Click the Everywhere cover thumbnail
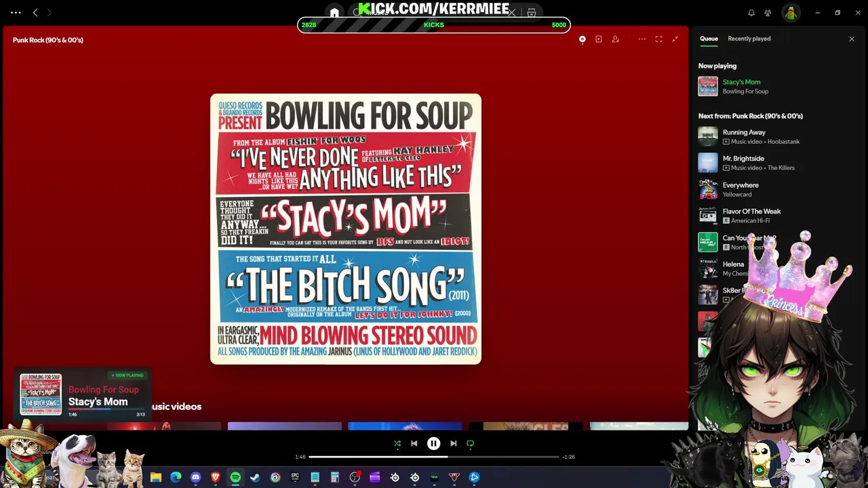The height and width of the screenshot is (488, 868). 708,189
